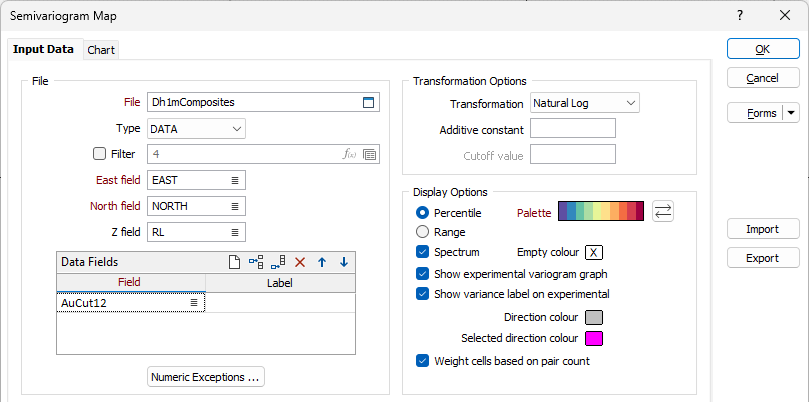Expand the Forms button dropdown arrow

click(791, 113)
